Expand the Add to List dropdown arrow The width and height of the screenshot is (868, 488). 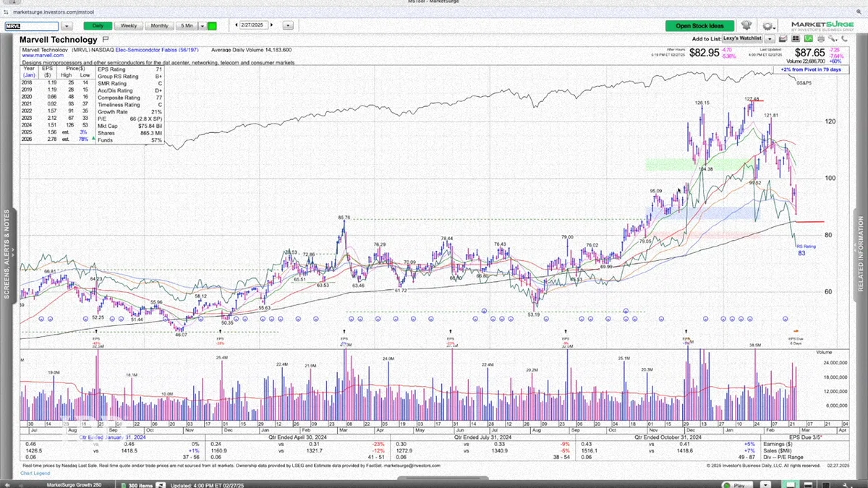tap(770, 38)
